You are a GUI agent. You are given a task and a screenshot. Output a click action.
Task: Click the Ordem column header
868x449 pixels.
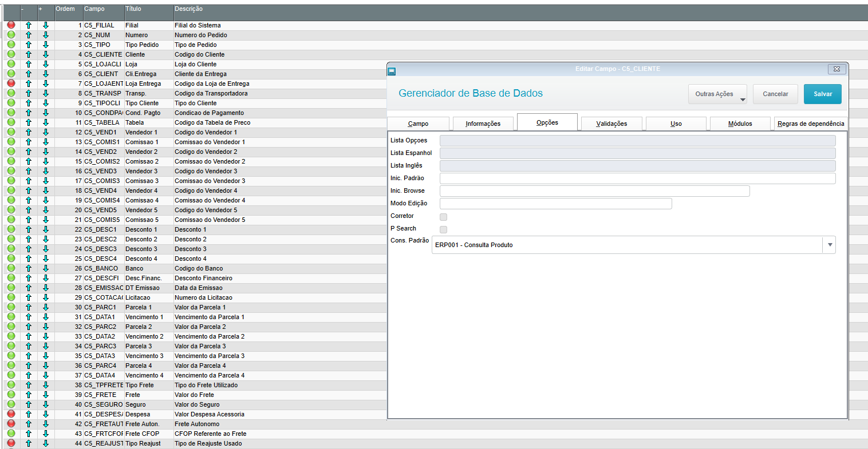[65, 9]
